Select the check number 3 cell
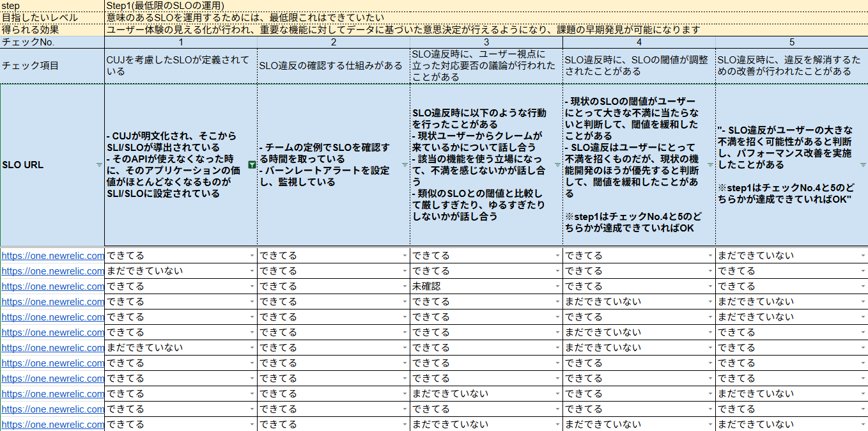 tap(486, 42)
